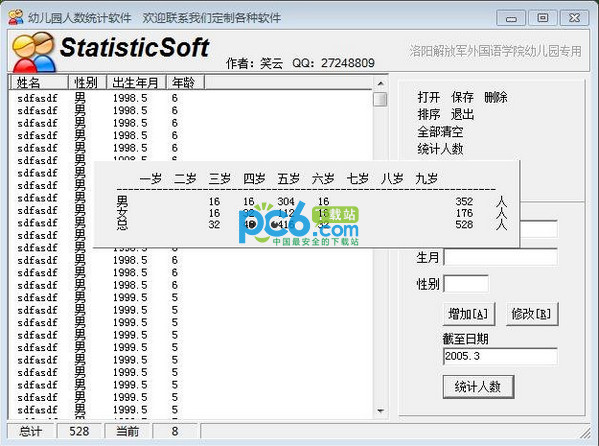Click the scroll up arrow of list

(380, 83)
